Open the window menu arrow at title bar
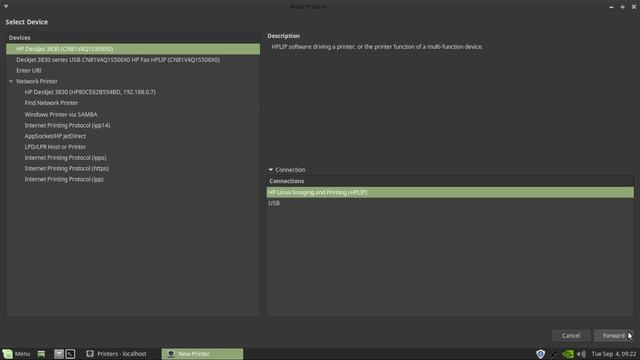The width and height of the screenshot is (640, 360). click(x=6, y=6)
